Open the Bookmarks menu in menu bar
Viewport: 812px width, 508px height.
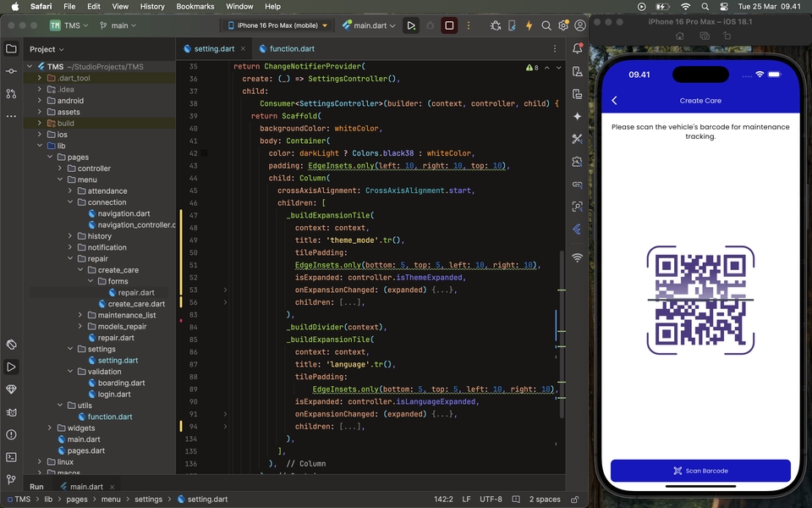(195, 6)
